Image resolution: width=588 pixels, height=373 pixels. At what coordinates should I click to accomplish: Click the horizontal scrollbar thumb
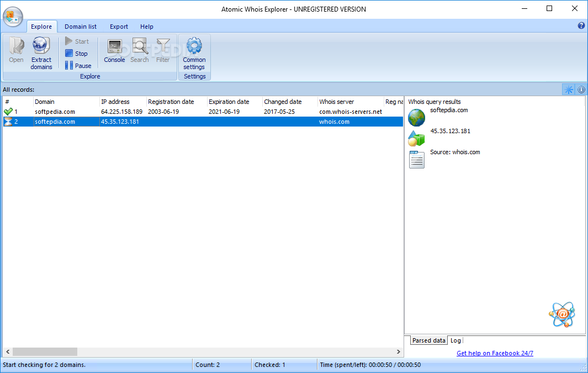coord(45,351)
